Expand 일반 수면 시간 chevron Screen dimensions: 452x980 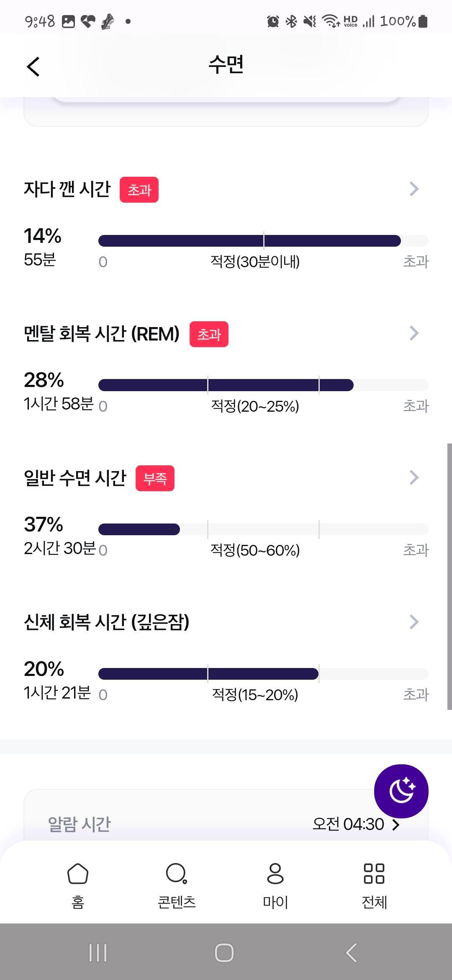(x=414, y=477)
